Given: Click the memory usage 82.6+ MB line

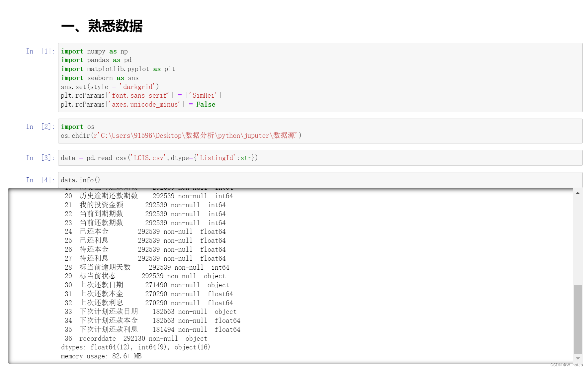Looking at the screenshot, I should (101, 356).
